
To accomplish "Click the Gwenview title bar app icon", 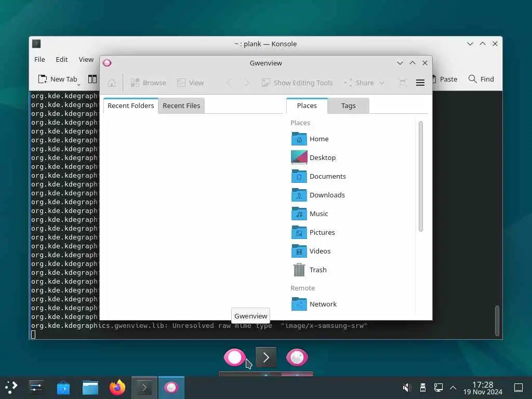I will (107, 63).
